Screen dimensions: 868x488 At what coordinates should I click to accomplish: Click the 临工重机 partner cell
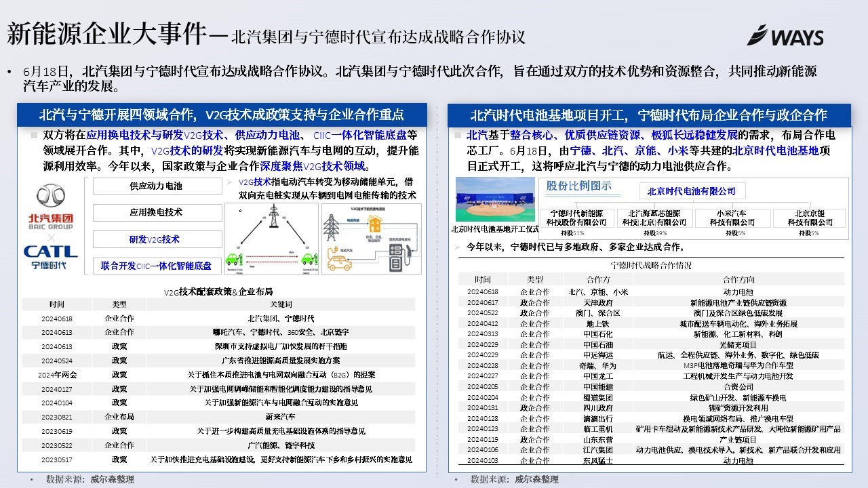(x=597, y=429)
